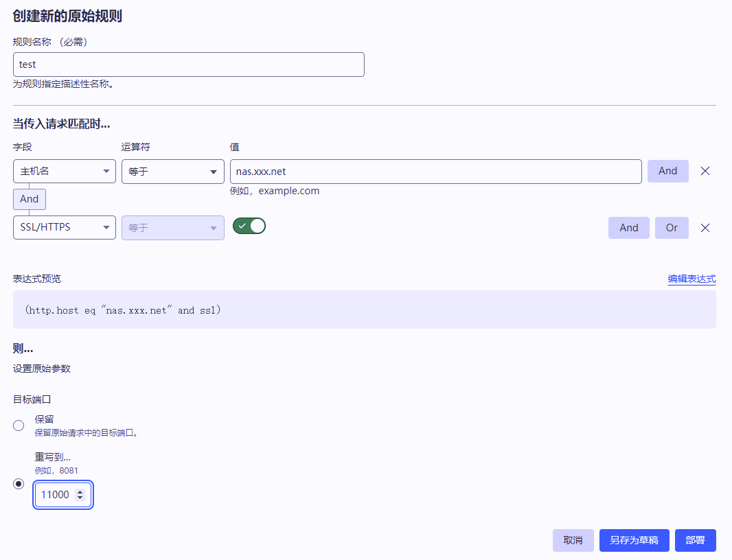Decrease target port with stepper down arrow
Image resolution: width=732 pixels, height=560 pixels.
(x=80, y=498)
